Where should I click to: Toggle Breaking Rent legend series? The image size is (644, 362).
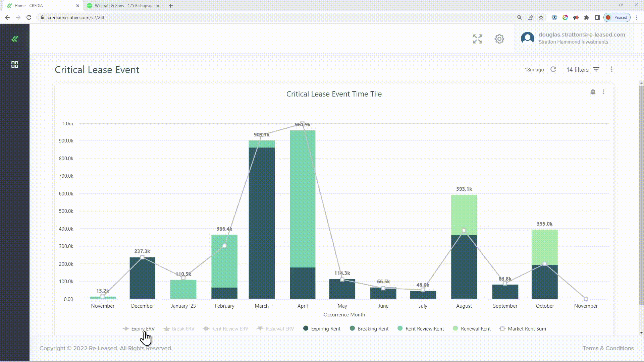click(x=369, y=329)
